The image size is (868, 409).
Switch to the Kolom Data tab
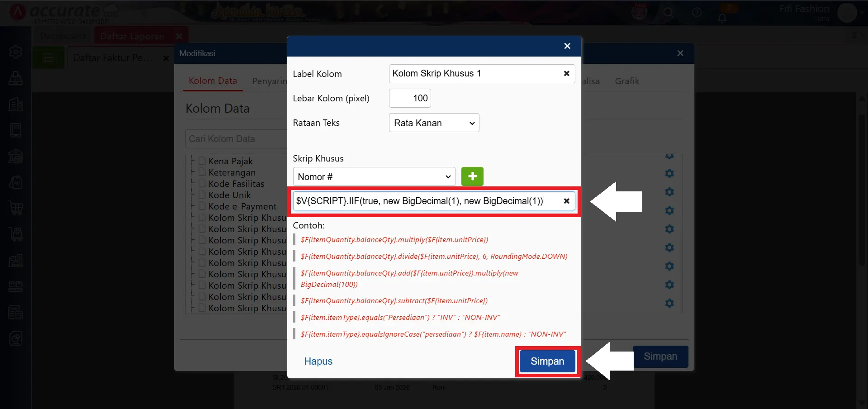point(213,81)
